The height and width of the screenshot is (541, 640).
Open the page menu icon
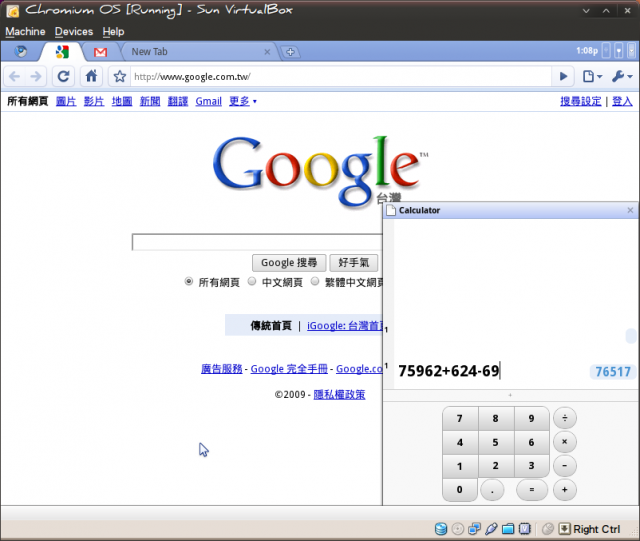pyautogui.click(x=592, y=76)
